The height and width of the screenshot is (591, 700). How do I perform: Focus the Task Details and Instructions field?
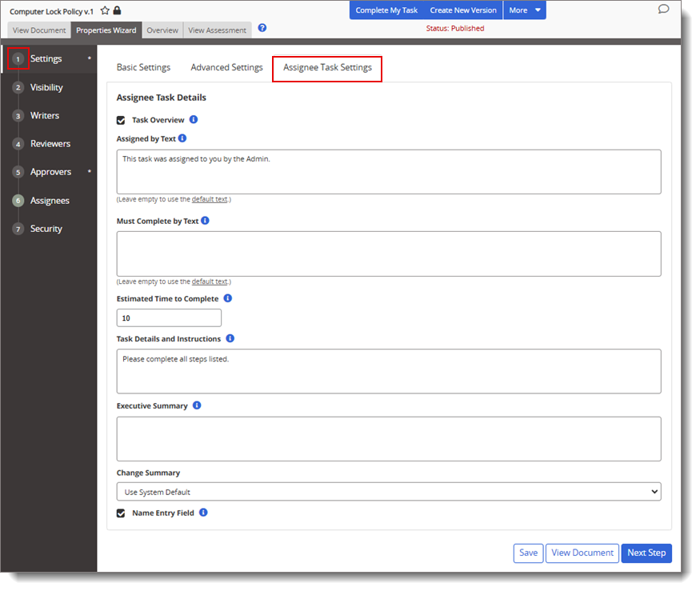[388, 371]
